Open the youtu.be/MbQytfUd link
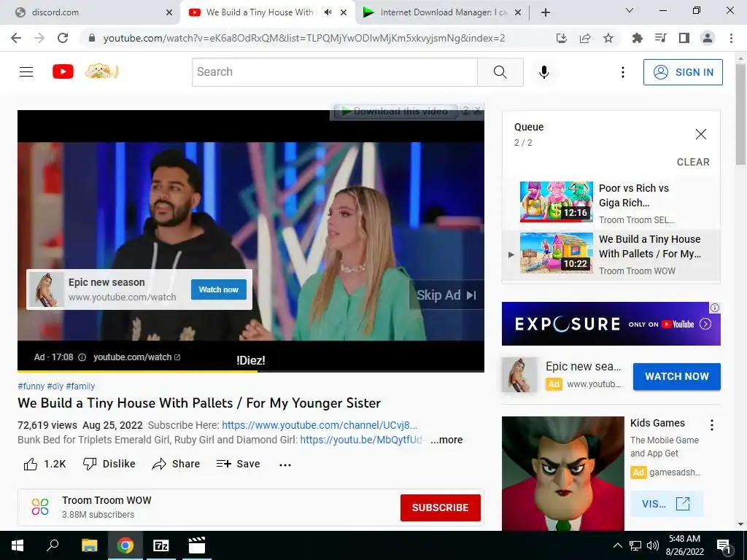The height and width of the screenshot is (560, 747). click(361, 440)
